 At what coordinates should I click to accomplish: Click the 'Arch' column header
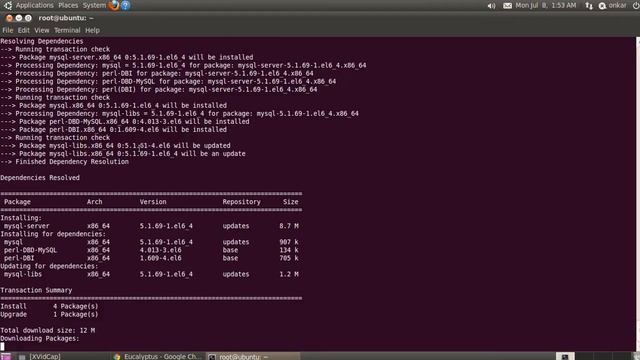[94, 202]
